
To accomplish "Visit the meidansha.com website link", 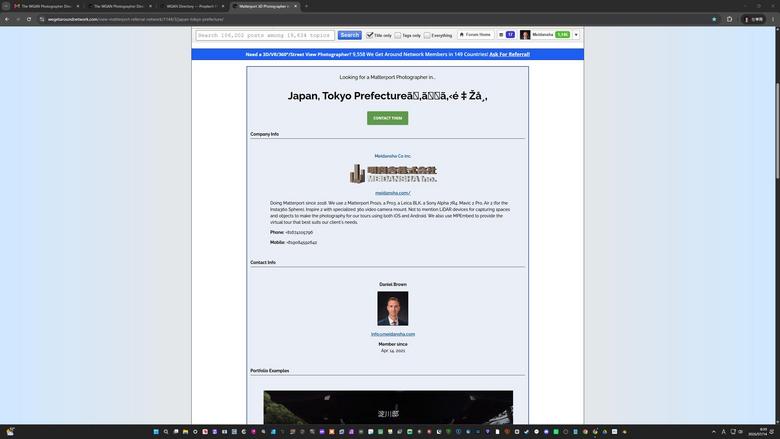I will [392, 193].
